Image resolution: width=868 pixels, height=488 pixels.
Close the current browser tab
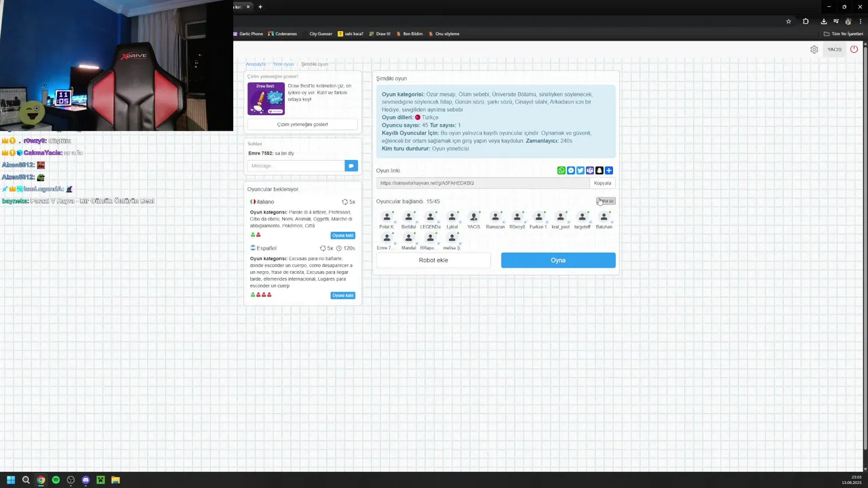(248, 7)
